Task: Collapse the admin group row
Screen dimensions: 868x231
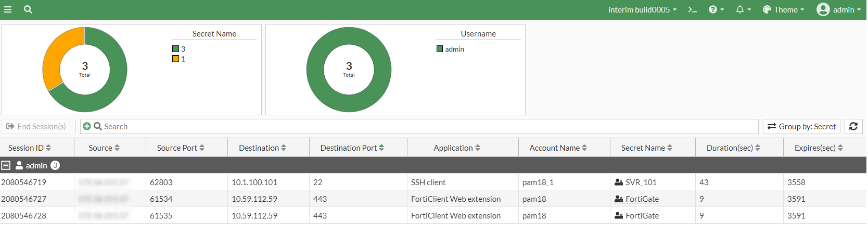Action: point(6,165)
